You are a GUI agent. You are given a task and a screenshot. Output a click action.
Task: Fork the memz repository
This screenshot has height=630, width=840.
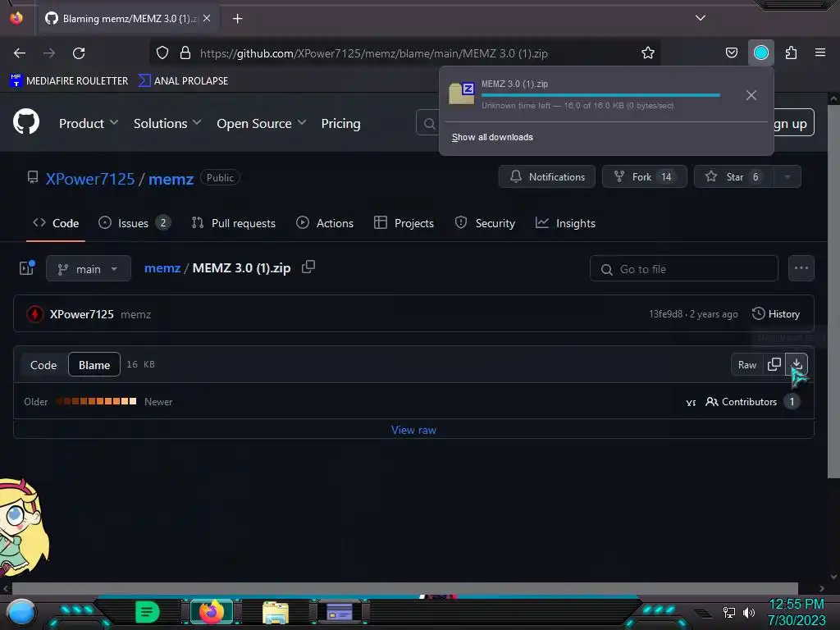click(645, 177)
